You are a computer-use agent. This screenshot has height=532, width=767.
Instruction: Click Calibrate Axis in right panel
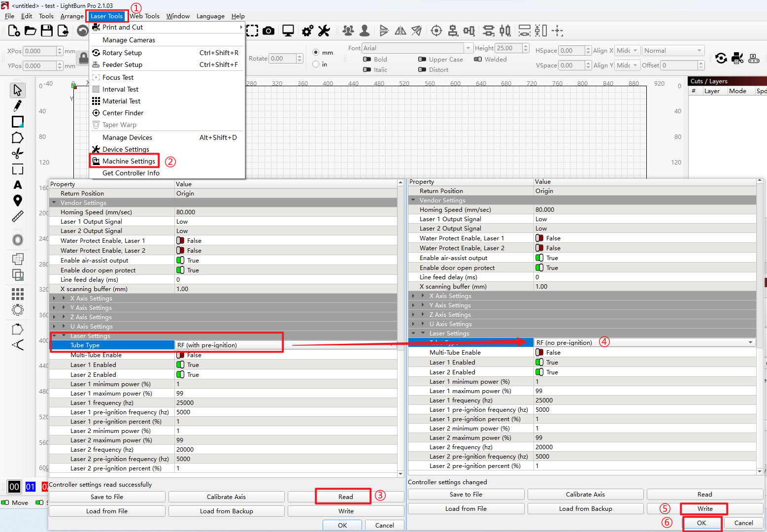(585, 494)
